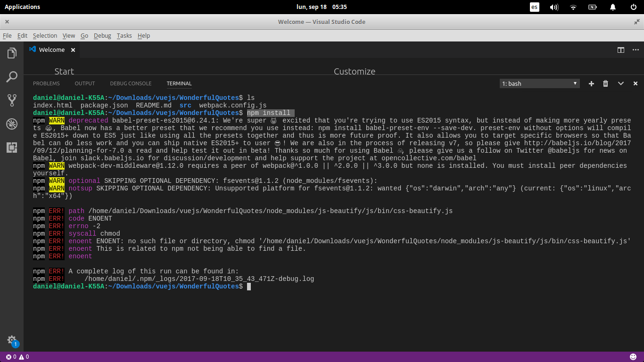Switch to the Problems panel tab
The height and width of the screenshot is (362, 644).
pyautogui.click(x=46, y=83)
